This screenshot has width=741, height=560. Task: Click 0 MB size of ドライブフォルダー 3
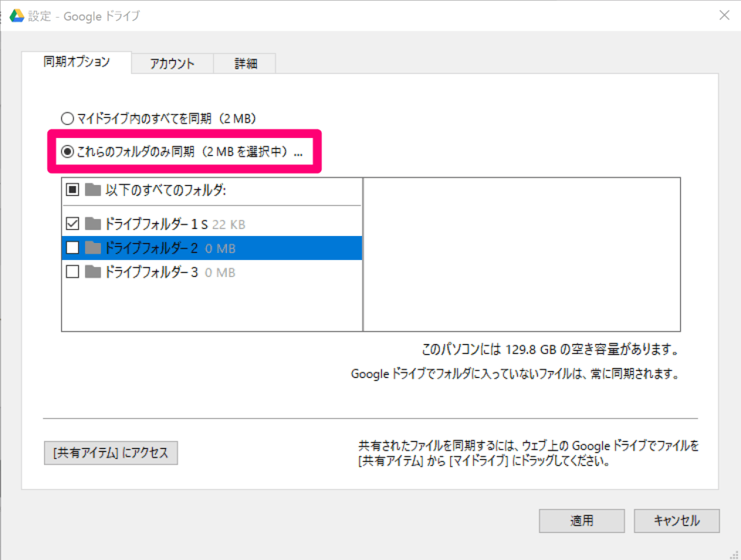point(220,273)
